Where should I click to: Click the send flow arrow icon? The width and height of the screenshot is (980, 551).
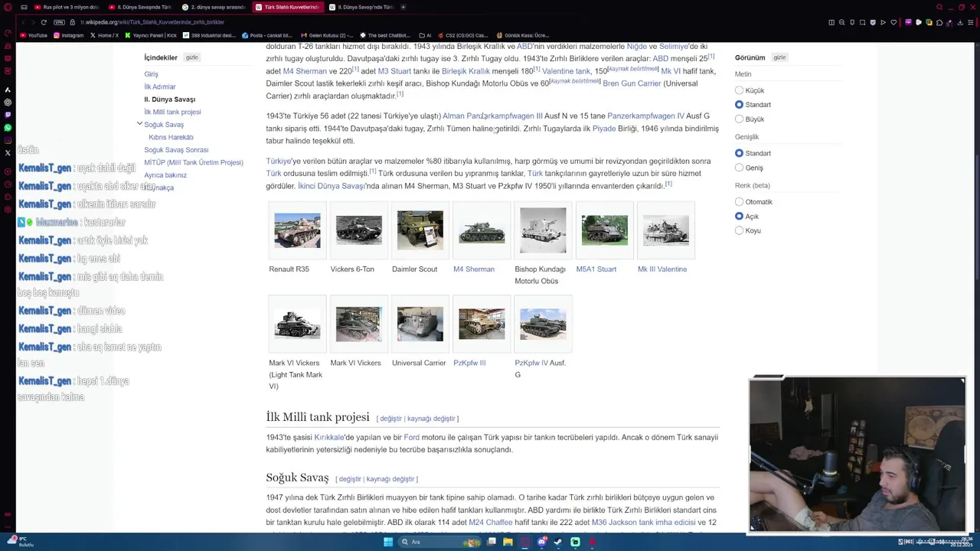pyautogui.click(x=883, y=22)
